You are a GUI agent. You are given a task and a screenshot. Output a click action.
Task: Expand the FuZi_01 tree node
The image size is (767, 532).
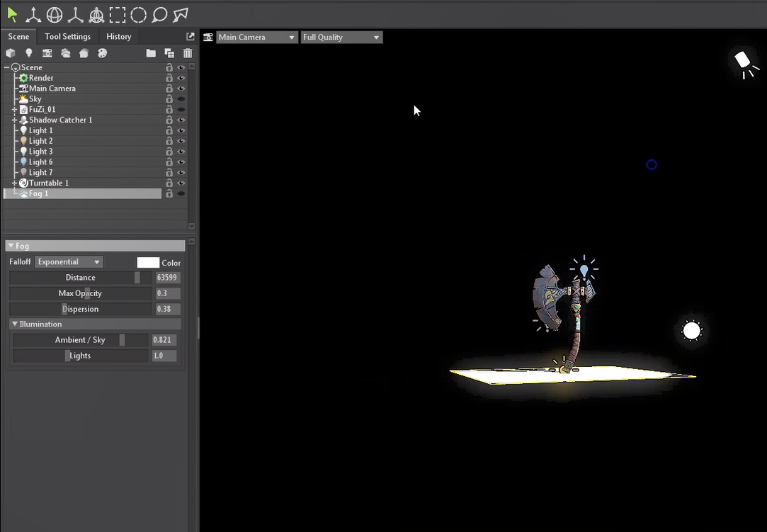click(x=14, y=110)
